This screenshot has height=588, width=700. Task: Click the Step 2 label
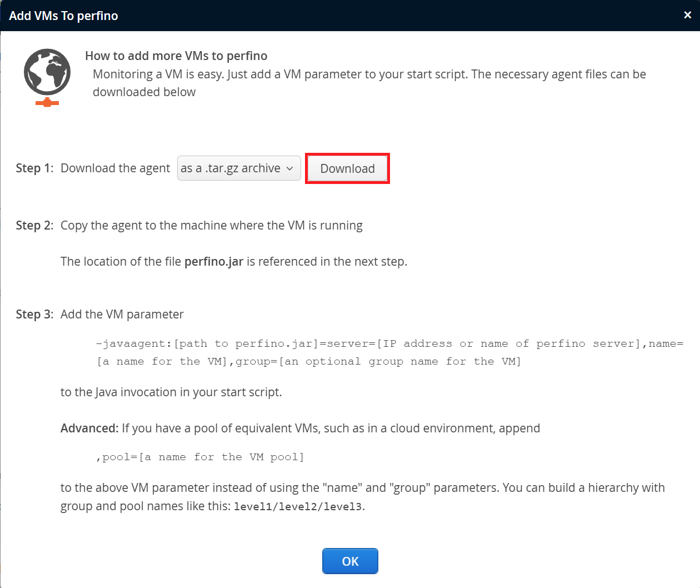pos(34,226)
